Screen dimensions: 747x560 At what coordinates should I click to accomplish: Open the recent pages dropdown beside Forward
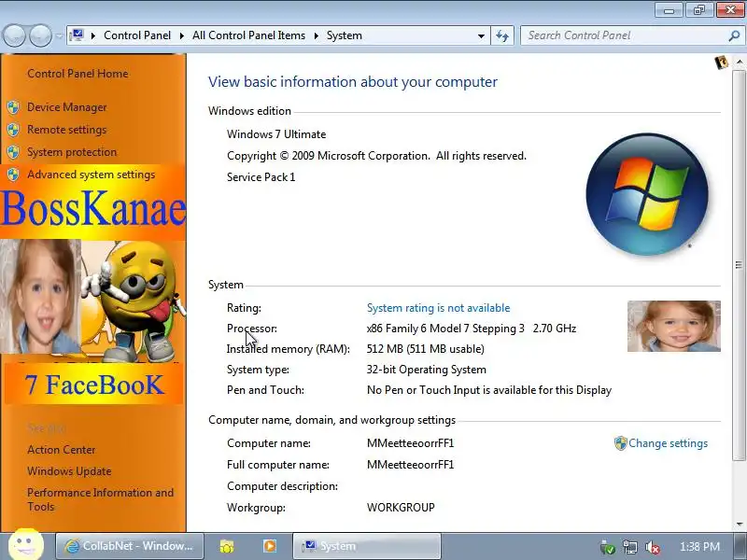pyautogui.click(x=59, y=35)
